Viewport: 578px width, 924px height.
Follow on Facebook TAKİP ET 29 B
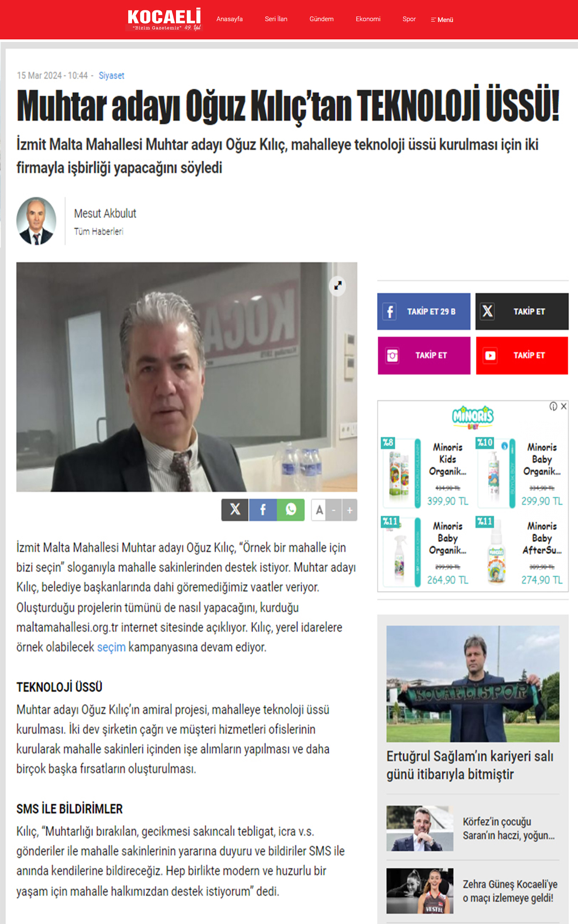tap(424, 311)
